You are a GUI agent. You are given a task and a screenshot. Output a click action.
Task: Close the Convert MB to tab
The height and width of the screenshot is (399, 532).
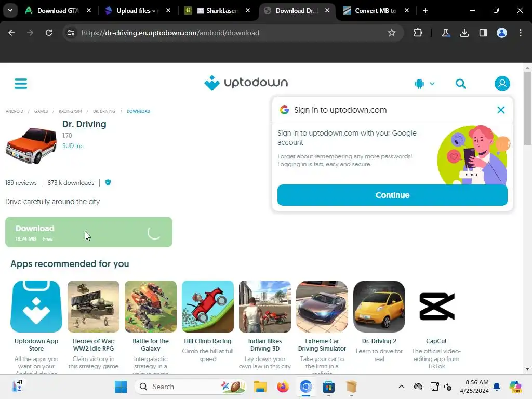point(407,10)
